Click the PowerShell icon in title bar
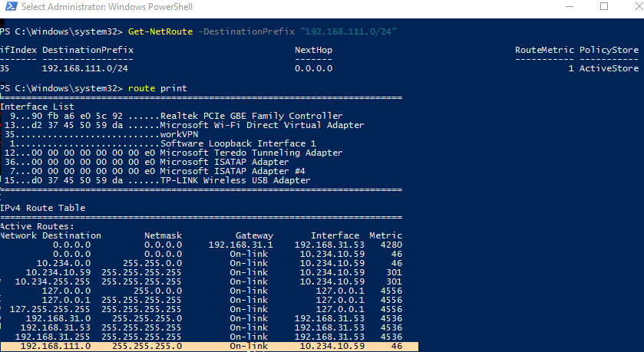Screen dimensions: 644x352 pos(11,7)
